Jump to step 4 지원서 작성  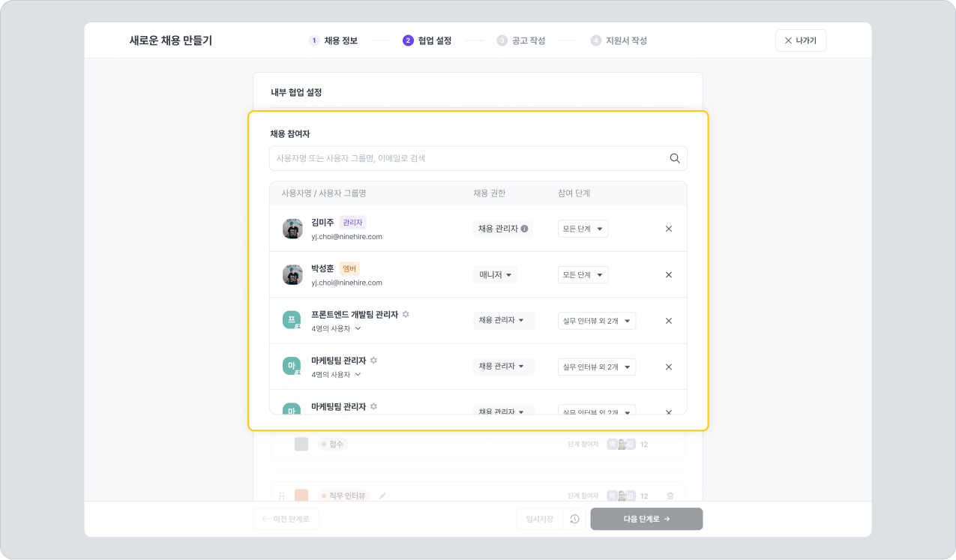pyautogui.click(x=619, y=40)
